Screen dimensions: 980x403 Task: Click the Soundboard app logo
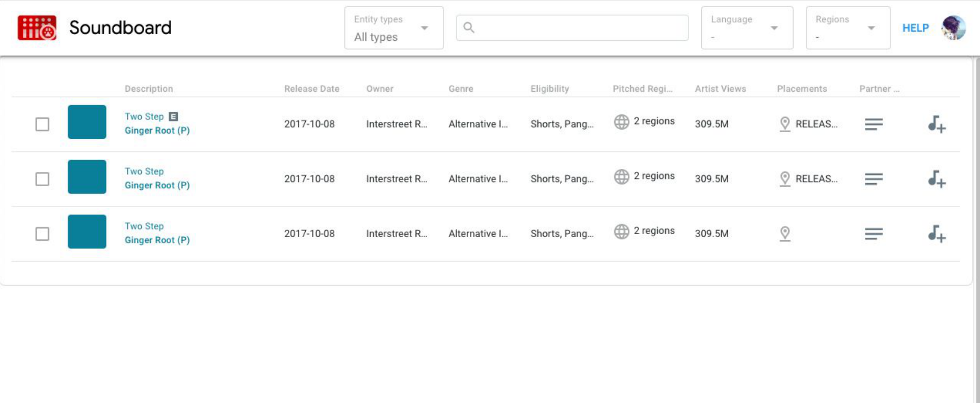37,28
